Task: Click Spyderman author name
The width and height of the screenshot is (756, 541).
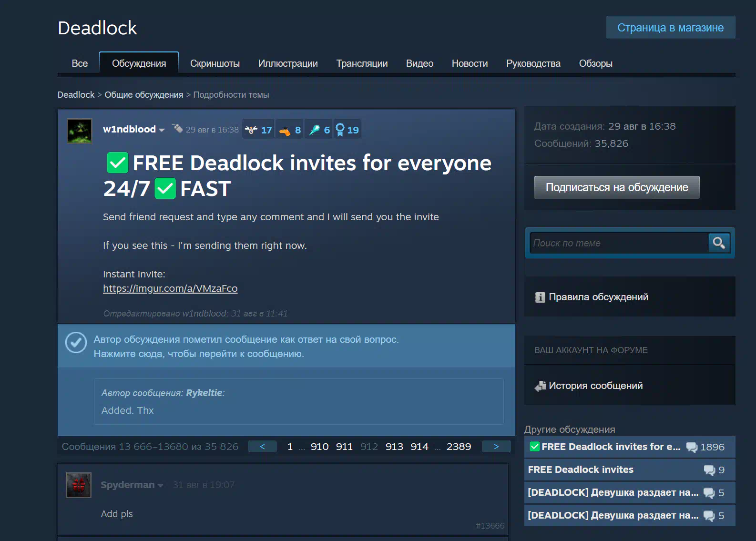Action: (128, 485)
